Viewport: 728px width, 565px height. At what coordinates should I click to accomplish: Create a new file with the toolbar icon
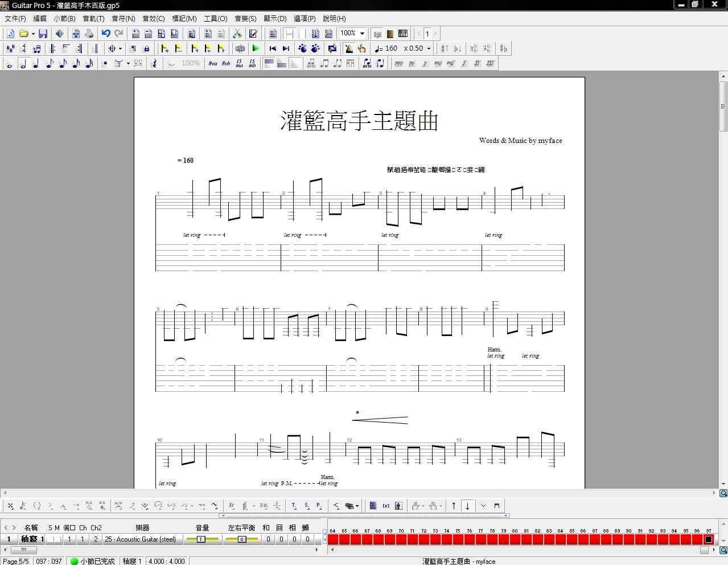(10, 34)
